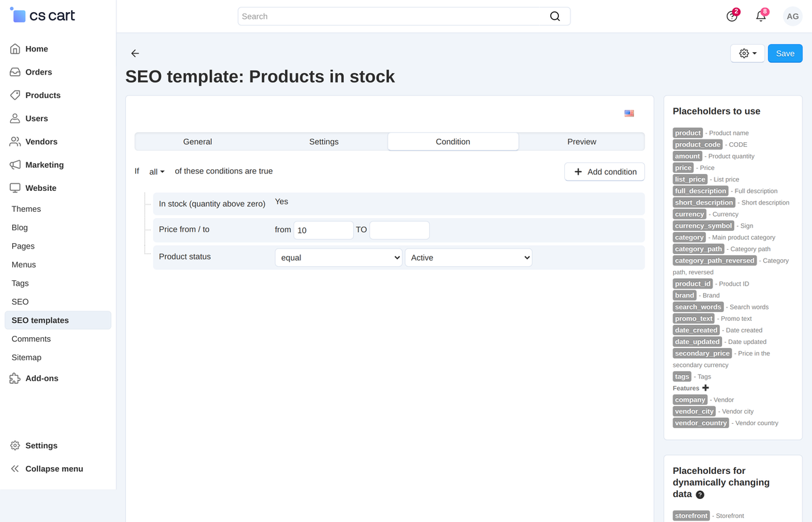Open the AG user avatar menu
This screenshot has width=812, height=522.
coord(792,16)
